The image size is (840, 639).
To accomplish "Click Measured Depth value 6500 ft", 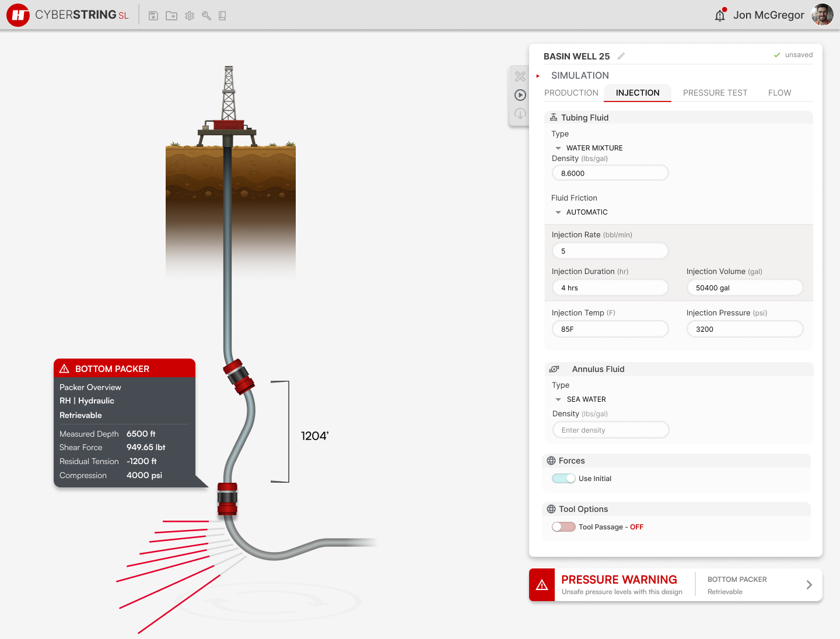I will 141,434.
